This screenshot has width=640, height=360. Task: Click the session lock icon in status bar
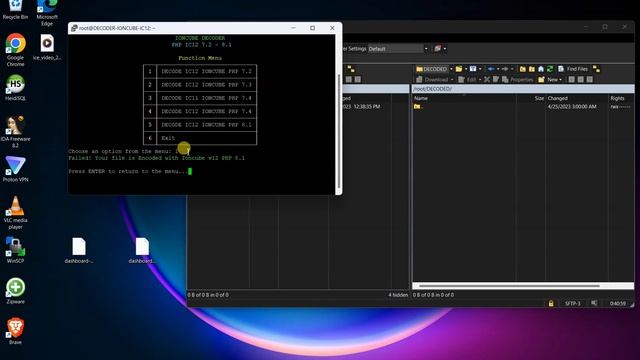click(x=551, y=303)
